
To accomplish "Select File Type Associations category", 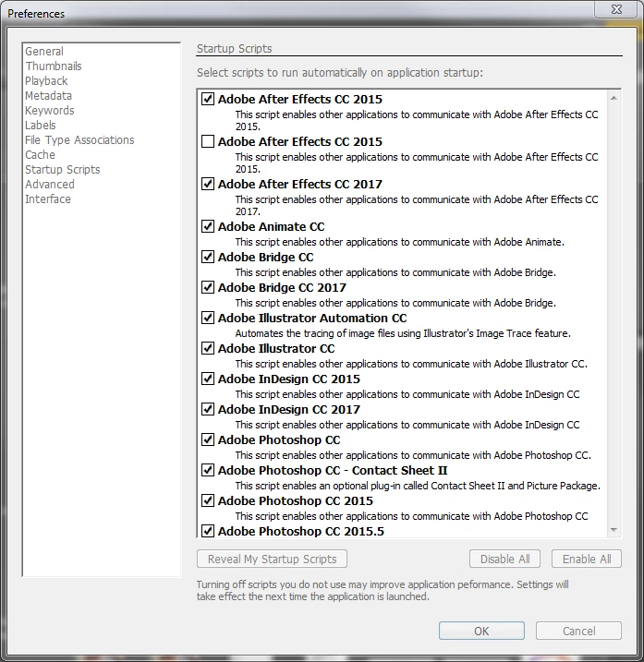I will pyautogui.click(x=79, y=140).
